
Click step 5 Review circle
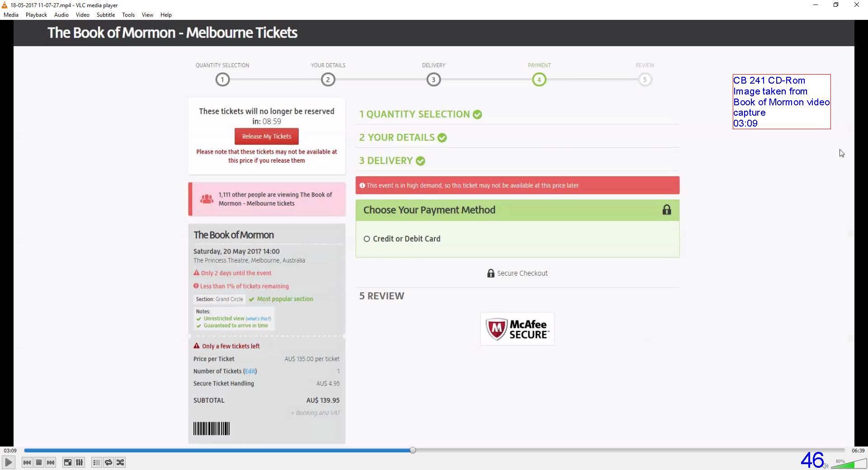pos(645,80)
